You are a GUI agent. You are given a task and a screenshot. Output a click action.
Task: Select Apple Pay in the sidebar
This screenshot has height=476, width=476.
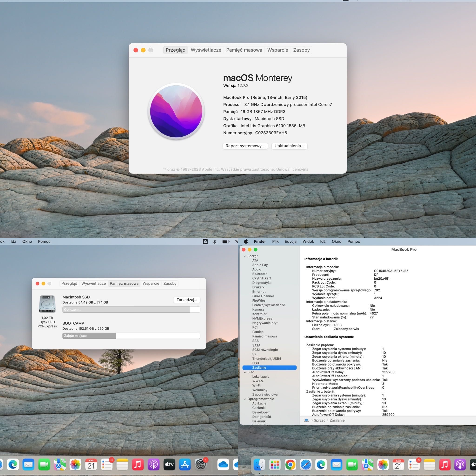(x=260, y=265)
